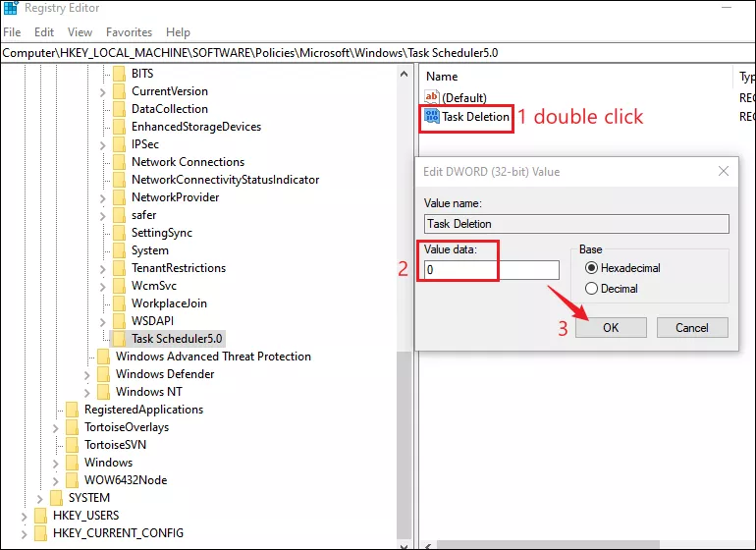Click the TenantRestrictions folder icon
The width and height of the screenshot is (756, 550).
pos(119,268)
